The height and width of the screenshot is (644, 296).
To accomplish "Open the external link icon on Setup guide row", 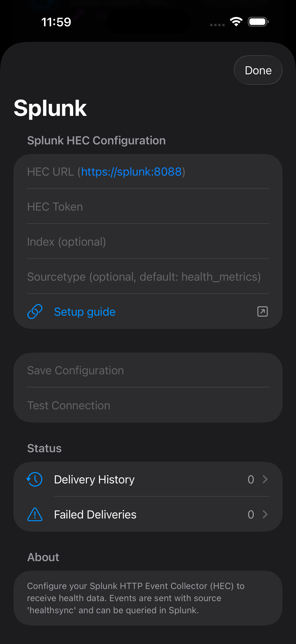I will (x=262, y=311).
